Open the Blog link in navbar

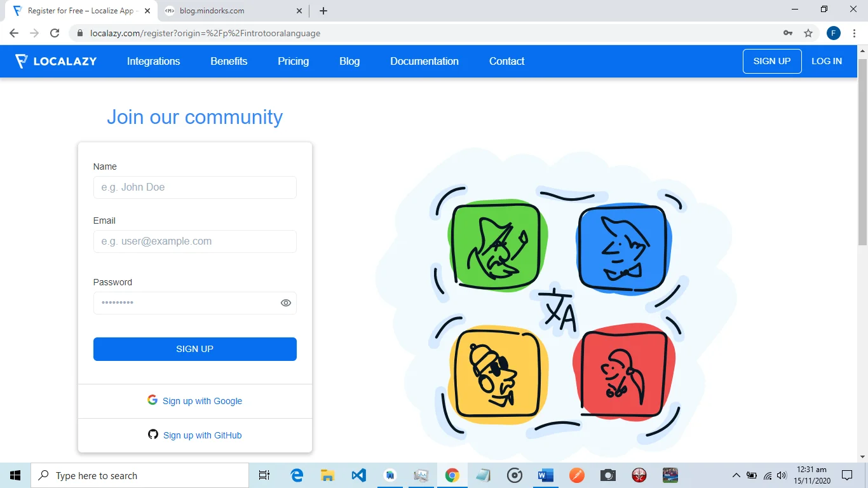click(349, 61)
